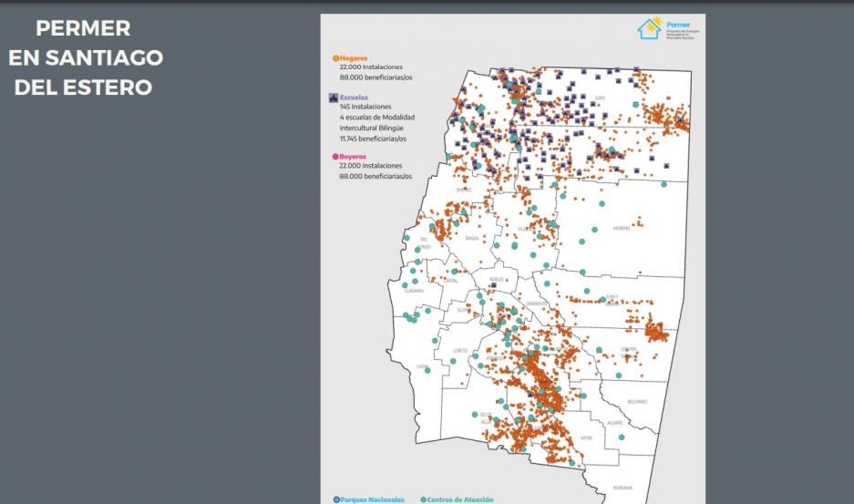The height and width of the screenshot is (504, 854).
Task: Select the BANDA department label
Action: (471, 239)
